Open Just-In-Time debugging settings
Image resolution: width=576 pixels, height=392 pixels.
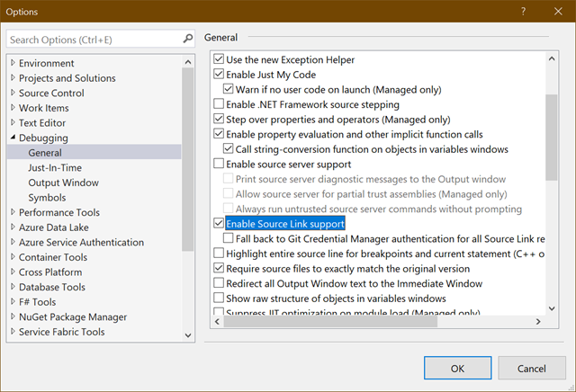click(55, 168)
